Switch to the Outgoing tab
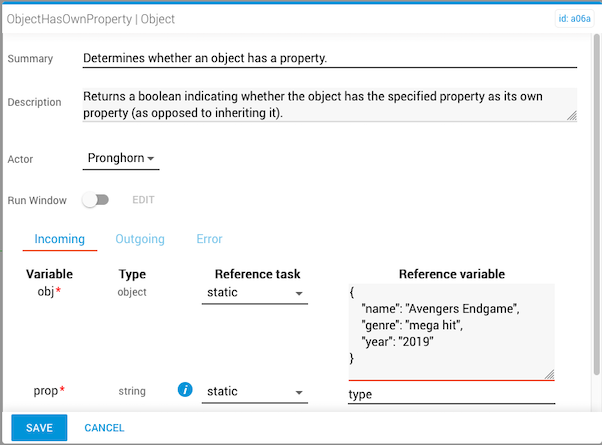This screenshot has height=445, width=602. [140, 239]
